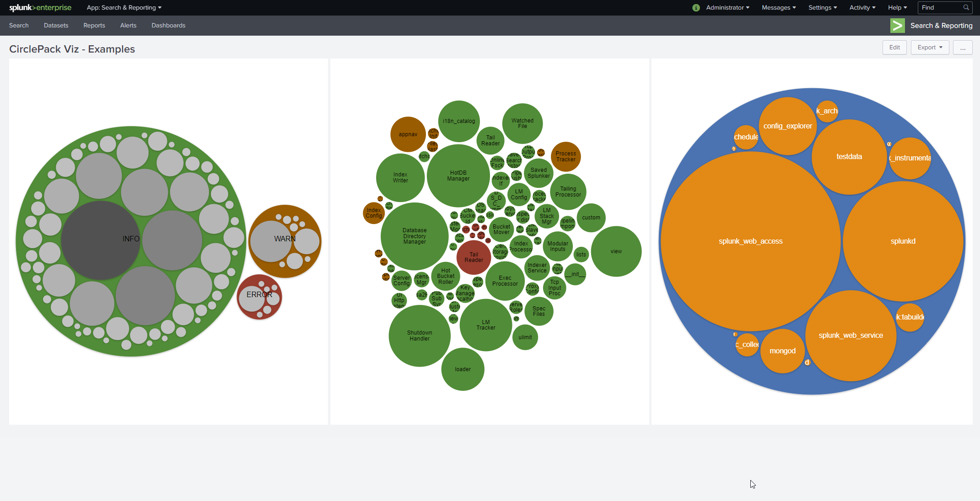Open the App: Search & Reporting dropdown
This screenshot has width=980, height=501.
pyautogui.click(x=124, y=7)
